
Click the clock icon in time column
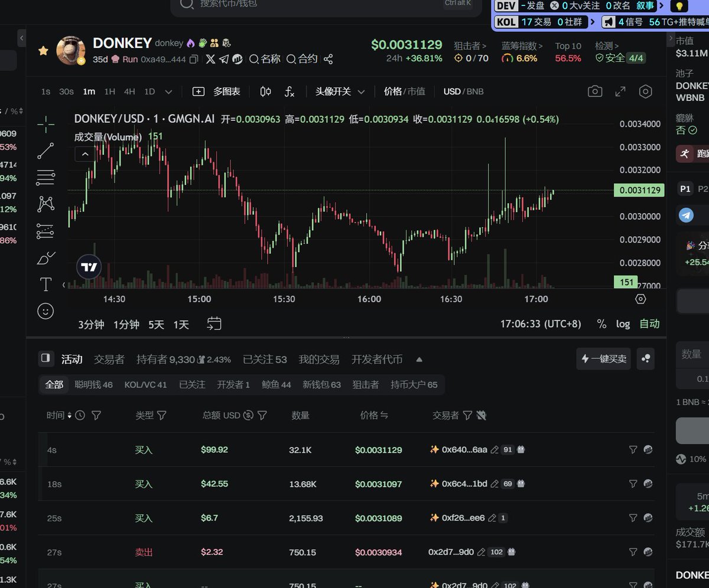pos(80,415)
